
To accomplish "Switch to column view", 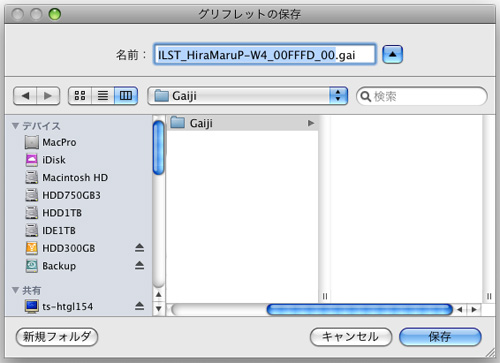I will tap(126, 96).
